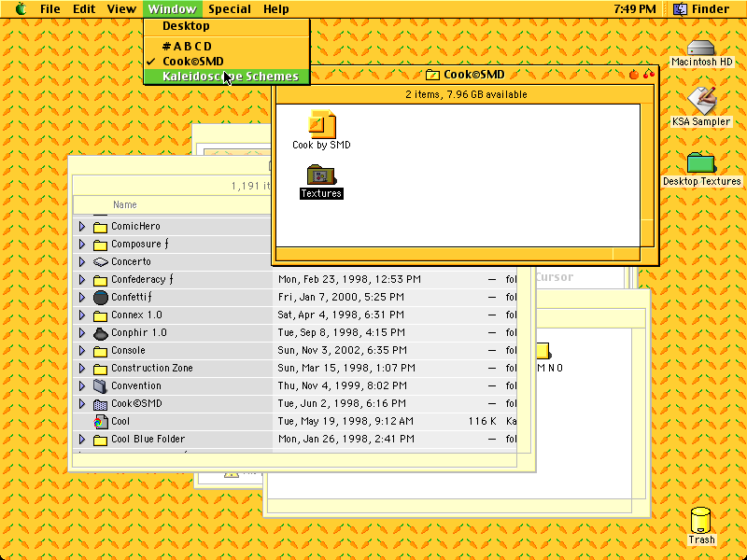Select the Conphir 1.0 icon
Viewport: 747px width, 560px height.
(x=101, y=333)
